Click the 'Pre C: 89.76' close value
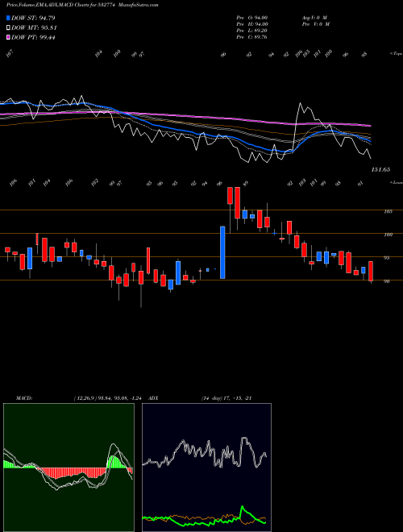This screenshot has height=532, width=403. coord(252,37)
